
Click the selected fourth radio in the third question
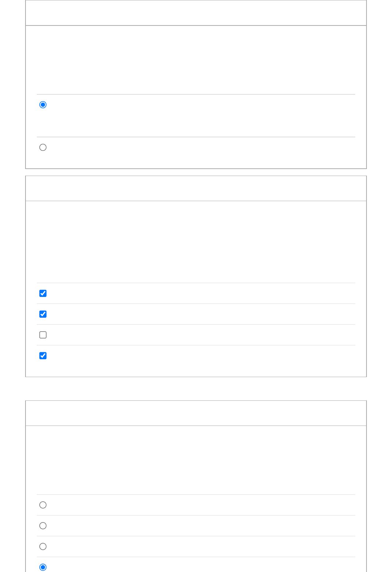43,567
